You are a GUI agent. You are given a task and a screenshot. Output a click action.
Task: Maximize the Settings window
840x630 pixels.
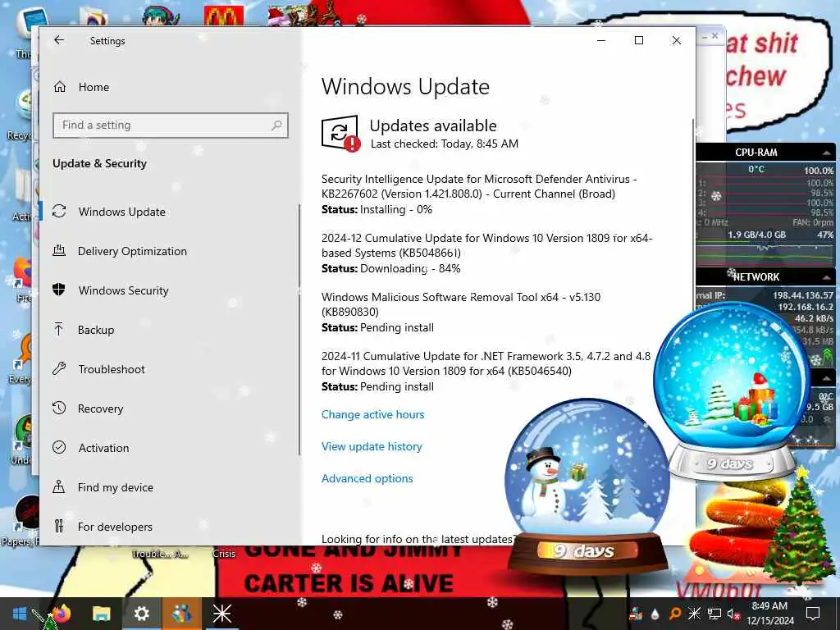pos(638,40)
